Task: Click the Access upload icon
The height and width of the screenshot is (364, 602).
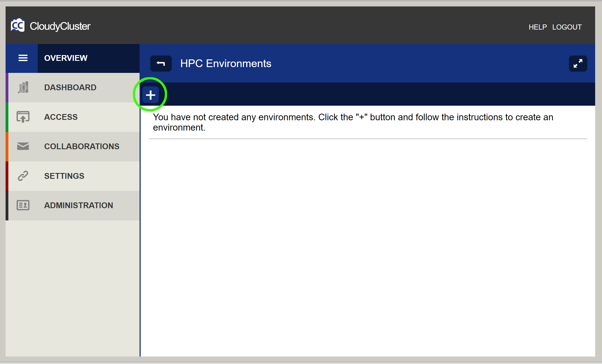Action: tap(23, 117)
